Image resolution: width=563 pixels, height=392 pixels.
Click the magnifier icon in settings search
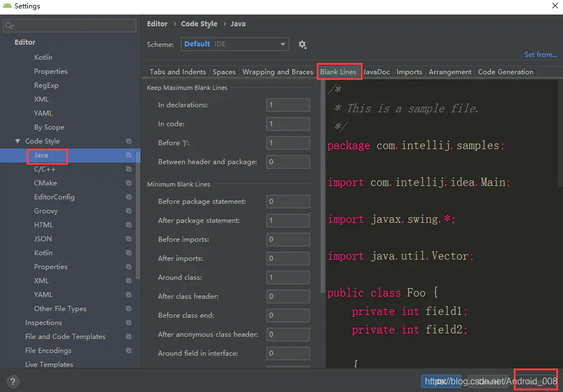click(x=9, y=26)
